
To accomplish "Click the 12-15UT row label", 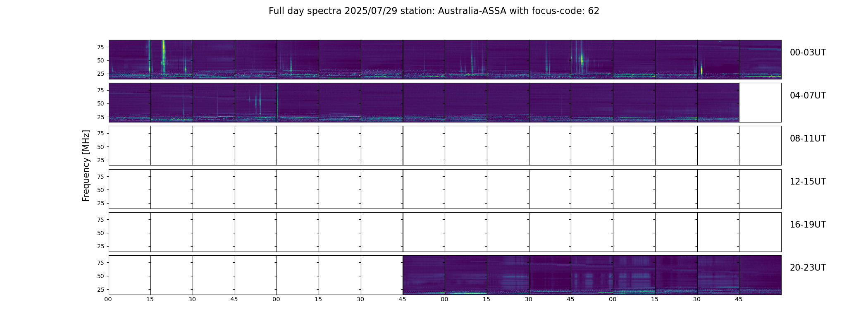I will (808, 182).
